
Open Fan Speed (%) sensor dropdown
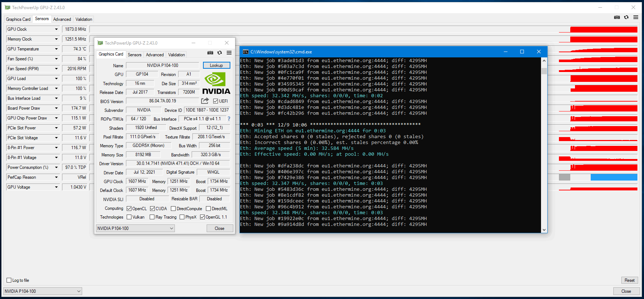[56, 59]
